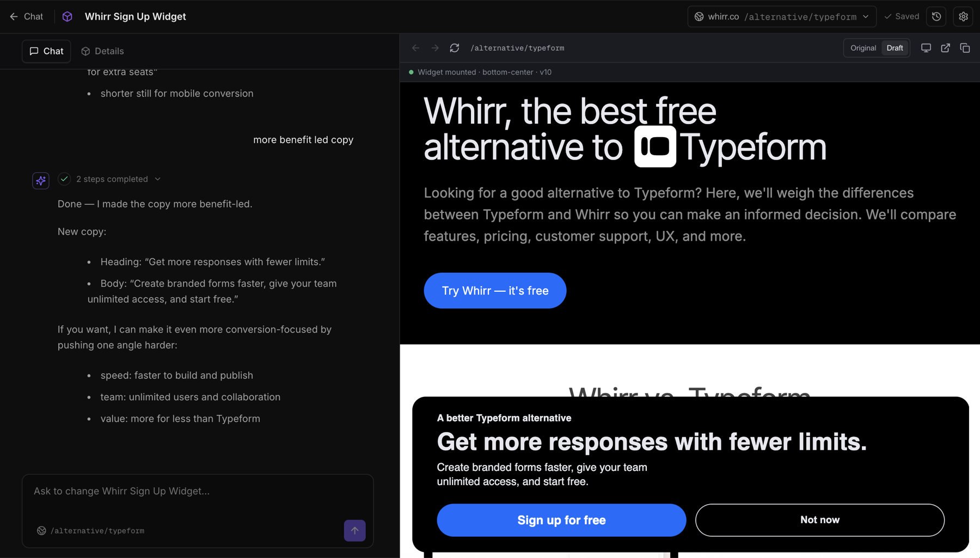Click Saved status indicator
980x558 pixels.
click(x=902, y=17)
